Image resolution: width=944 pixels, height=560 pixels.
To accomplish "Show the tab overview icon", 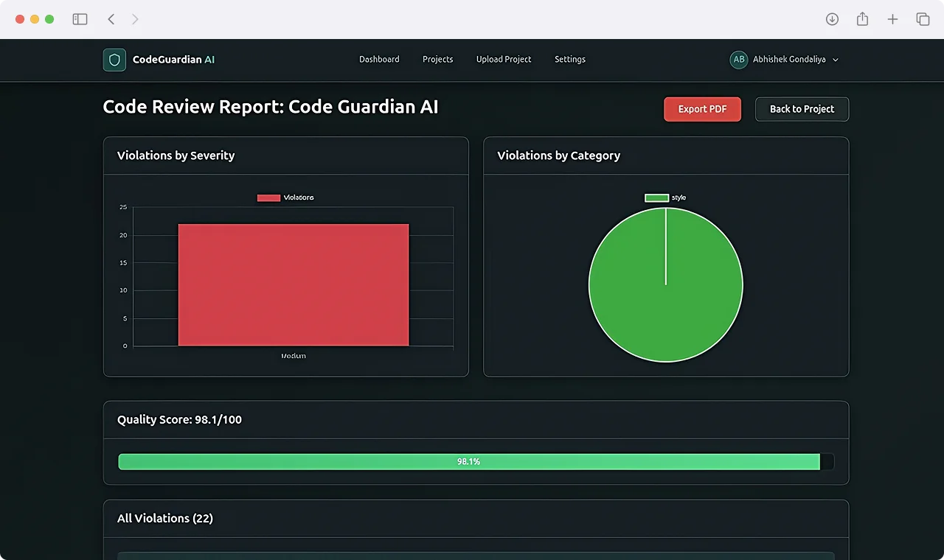I will [x=923, y=19].
